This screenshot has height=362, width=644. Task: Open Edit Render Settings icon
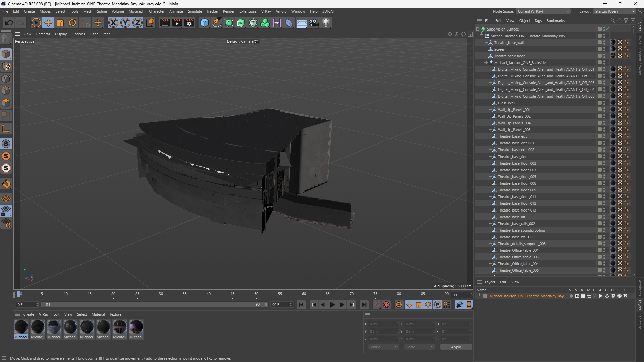pyautogui.click(x=190, y=23)
